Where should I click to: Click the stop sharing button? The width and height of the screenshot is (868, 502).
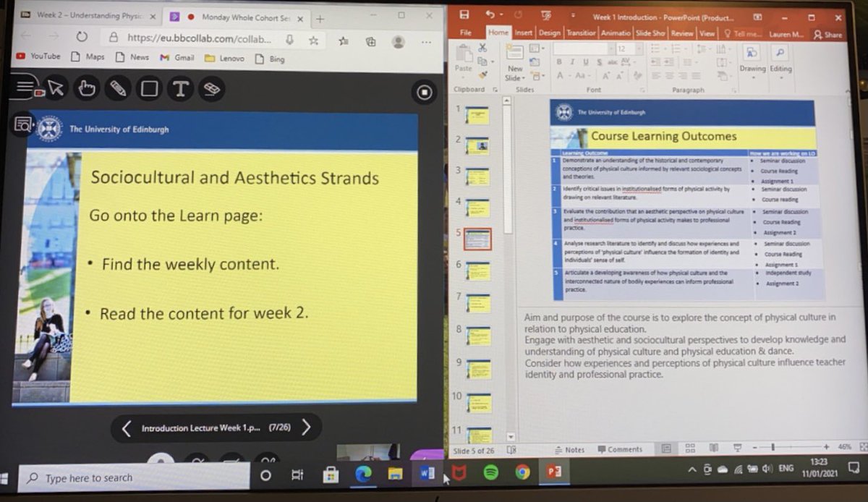point(424,92)
